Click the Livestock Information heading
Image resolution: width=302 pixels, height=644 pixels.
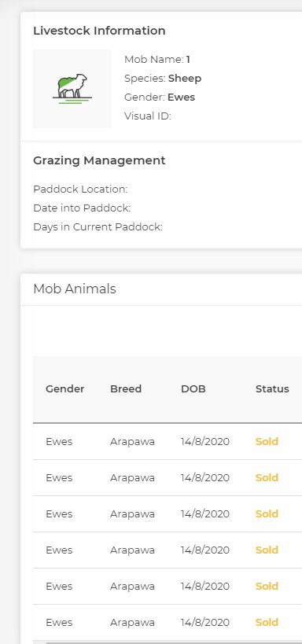click(99, 31)
